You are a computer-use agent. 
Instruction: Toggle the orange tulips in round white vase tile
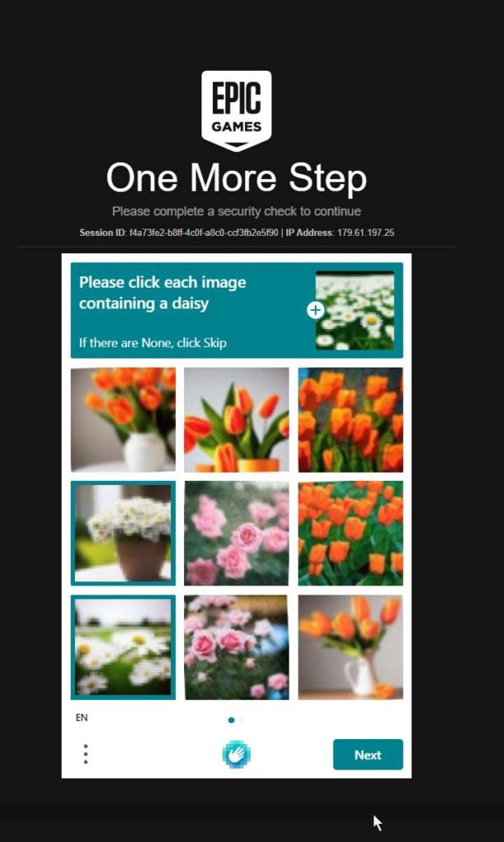(x=123, y=419)
